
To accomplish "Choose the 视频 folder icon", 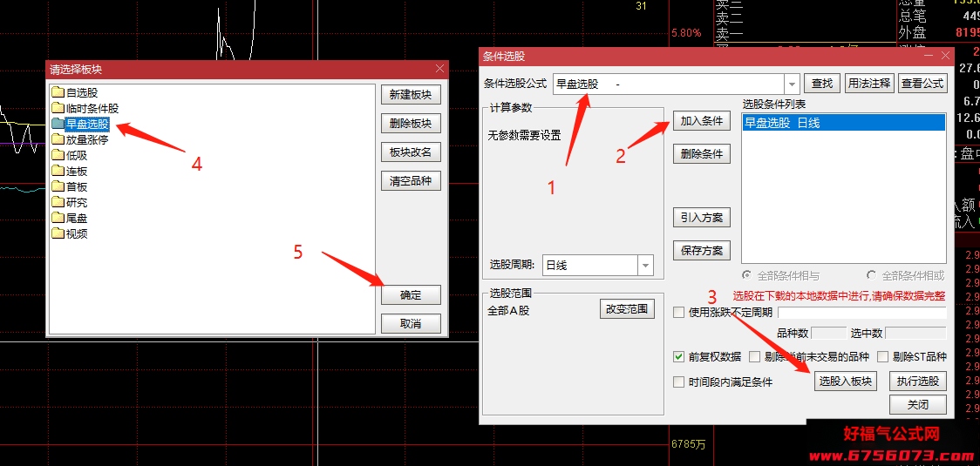I will coord(58,233).
